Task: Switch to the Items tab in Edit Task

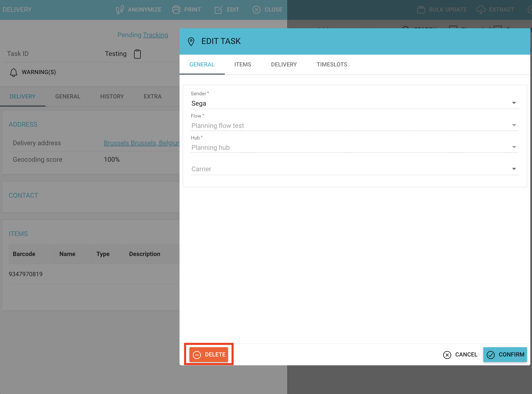Action: [243, 64]
